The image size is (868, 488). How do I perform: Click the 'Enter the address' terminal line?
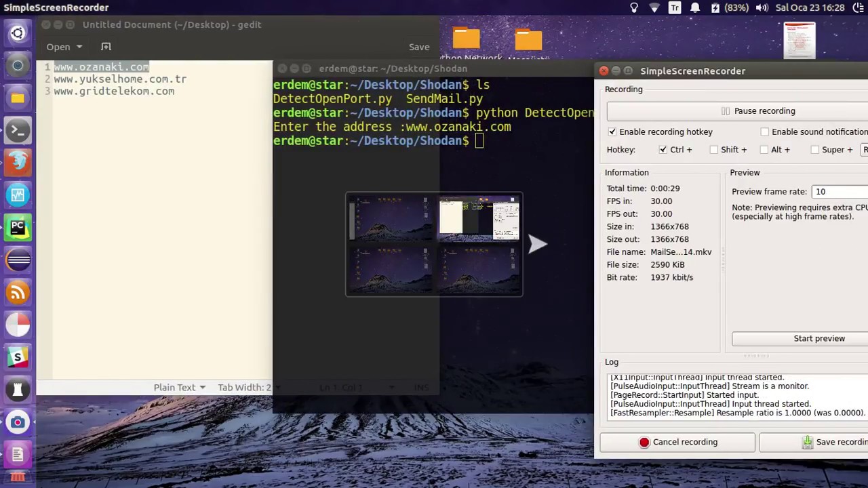pos(392,127)
